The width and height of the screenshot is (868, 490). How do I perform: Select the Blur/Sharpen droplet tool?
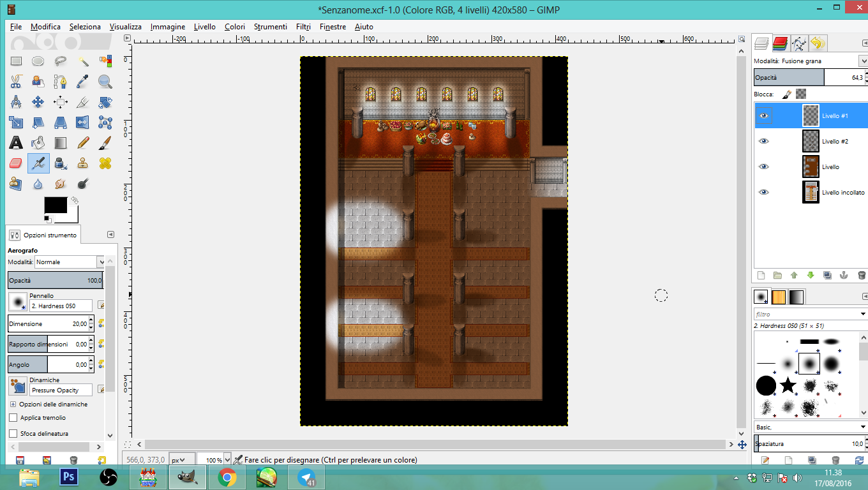(38, 184)
